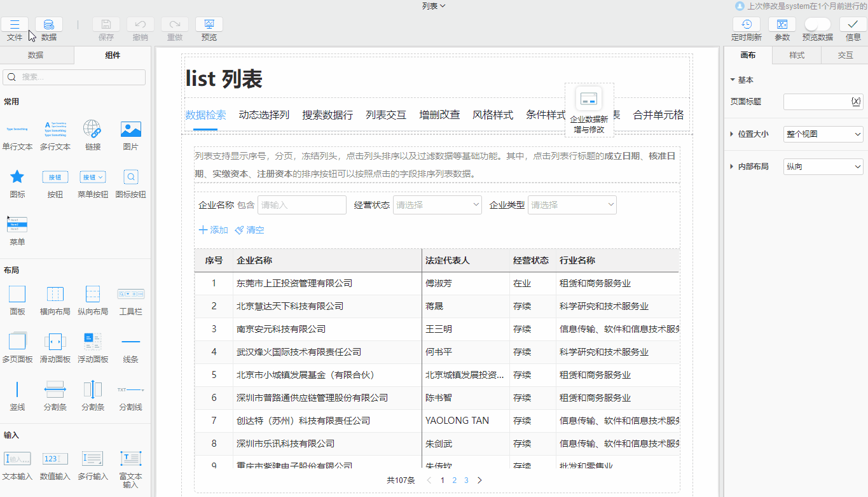This screenshot has width=868, height=497.
Task: Click the 参数 parameters icon
Action: coord(782,24)
